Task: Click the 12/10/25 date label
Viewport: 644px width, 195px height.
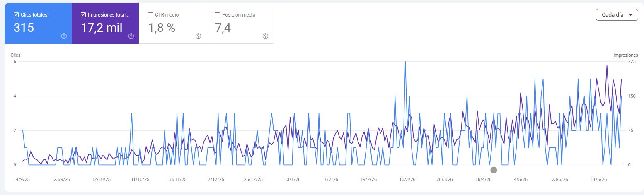Action: click(101, 179)
